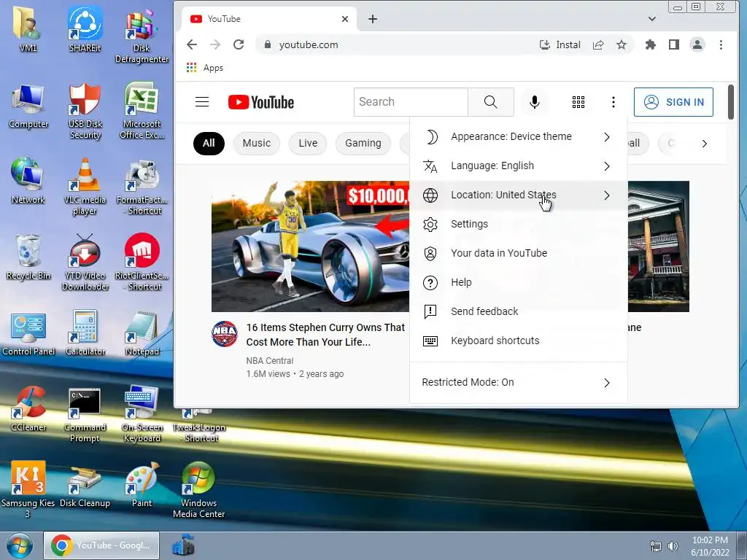This screenshot has height=560, width=747.
Task: Open Settings from the menu
Action: point(518,225)
